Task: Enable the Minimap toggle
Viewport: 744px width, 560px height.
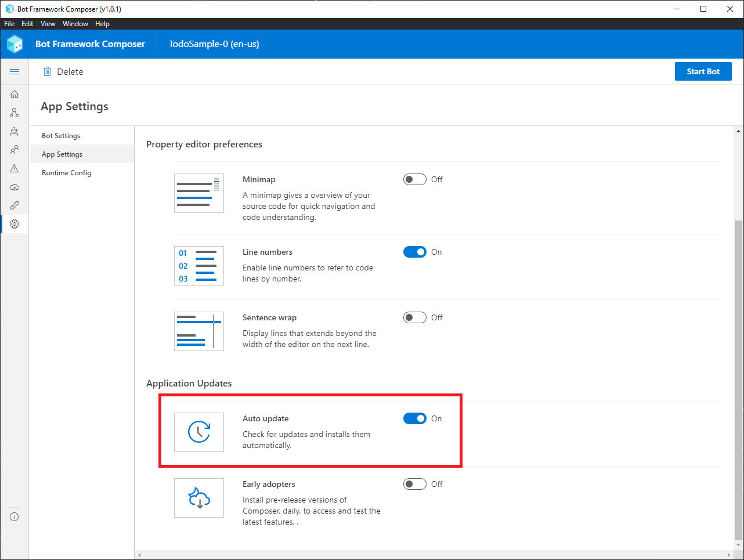Action: pyautogui.click(x=415, y=179)
